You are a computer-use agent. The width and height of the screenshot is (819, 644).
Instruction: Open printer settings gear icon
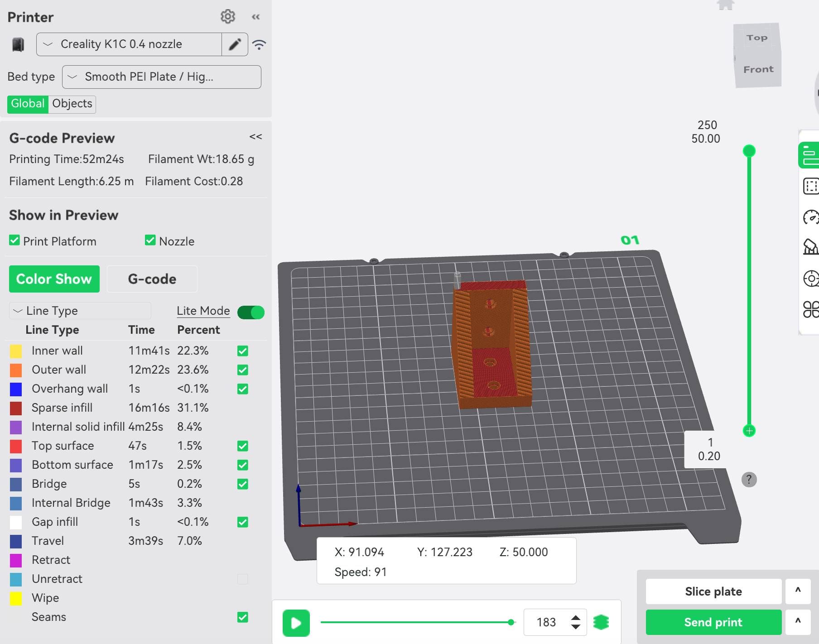click(x=227, y=17)
